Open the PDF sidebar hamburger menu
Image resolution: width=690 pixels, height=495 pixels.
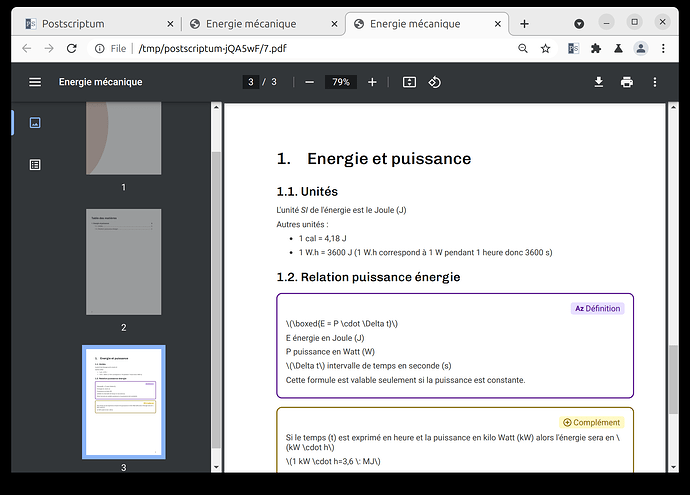click(x=35, y=82)
